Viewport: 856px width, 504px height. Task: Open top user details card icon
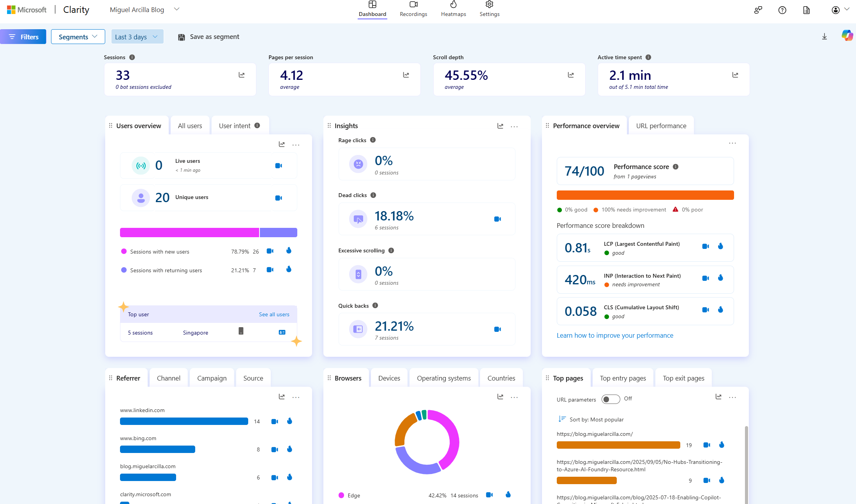point(282,332)
